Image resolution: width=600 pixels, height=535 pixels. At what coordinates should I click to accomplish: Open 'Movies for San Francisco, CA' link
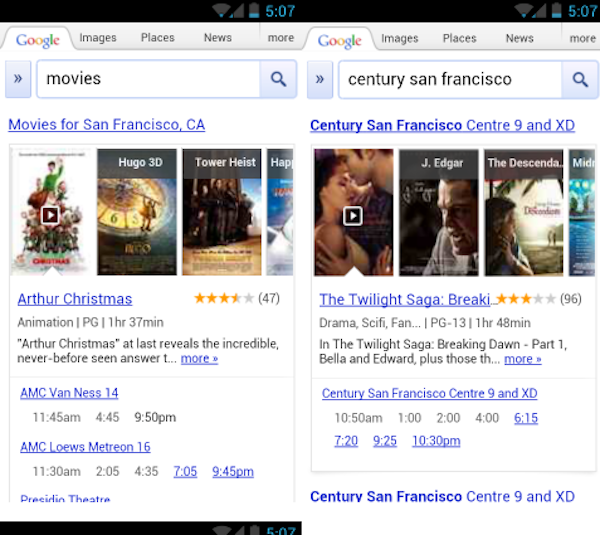107,125
